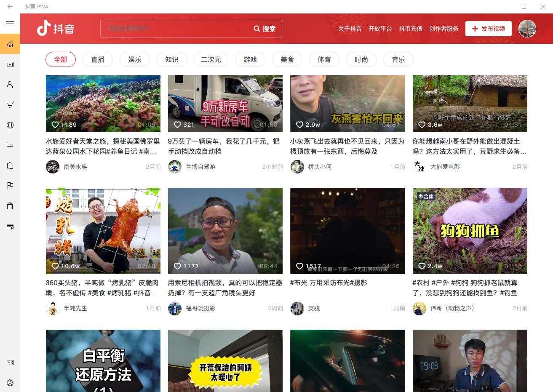Screen dimensions: 553x392
Task: Switch to the 美食 category tab
Action: point(287,59)
